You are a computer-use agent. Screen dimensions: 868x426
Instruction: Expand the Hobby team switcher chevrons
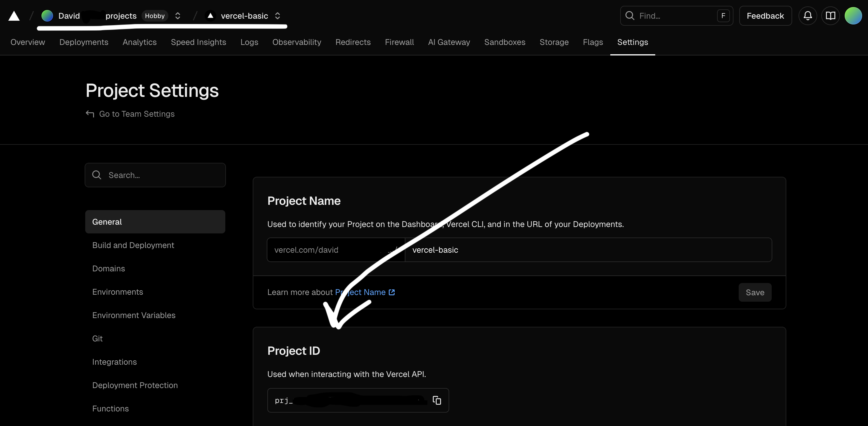click(x=177, y=15)
